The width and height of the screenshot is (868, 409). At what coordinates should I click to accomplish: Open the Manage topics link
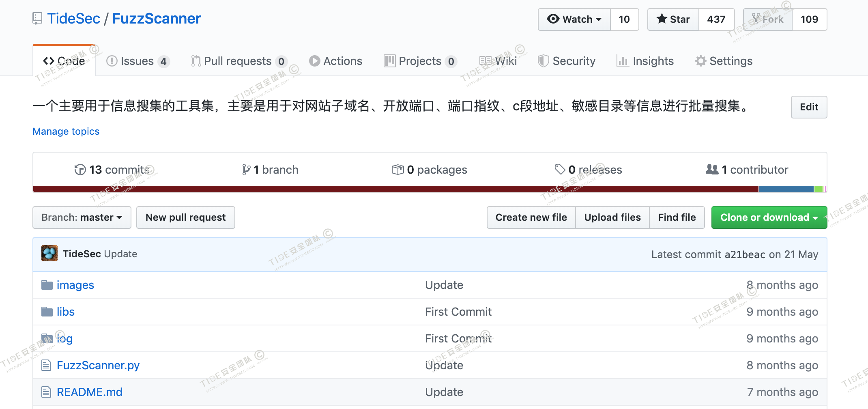(66, 131)
